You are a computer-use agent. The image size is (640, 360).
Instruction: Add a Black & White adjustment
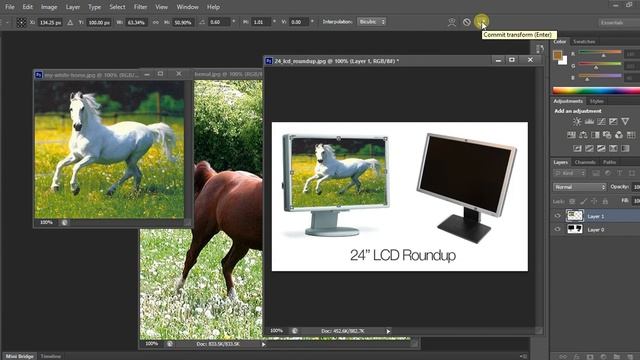point(595,135)
